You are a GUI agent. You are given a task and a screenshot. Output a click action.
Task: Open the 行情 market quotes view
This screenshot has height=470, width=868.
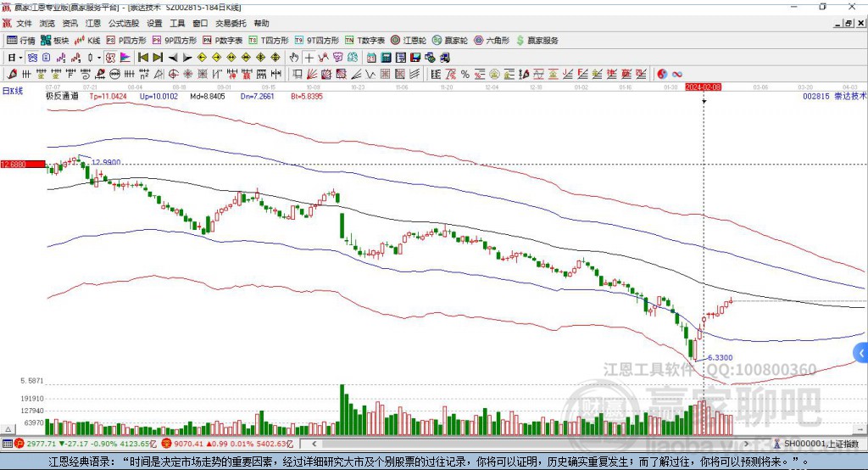[x=20, y=41]
